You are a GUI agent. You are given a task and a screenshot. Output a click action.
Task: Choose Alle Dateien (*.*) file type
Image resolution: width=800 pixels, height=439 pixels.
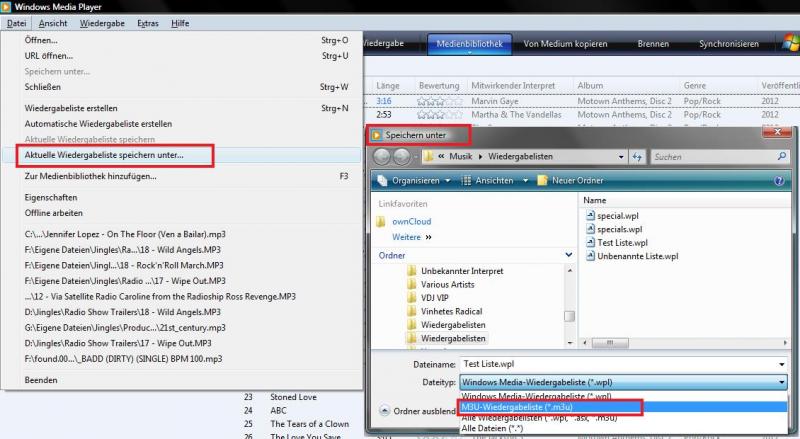click(622, 428)
